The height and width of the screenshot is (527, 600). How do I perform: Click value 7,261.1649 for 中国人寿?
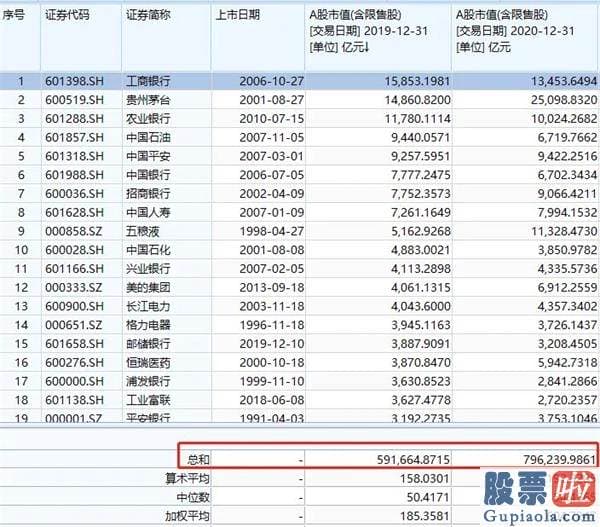[421, 212]
